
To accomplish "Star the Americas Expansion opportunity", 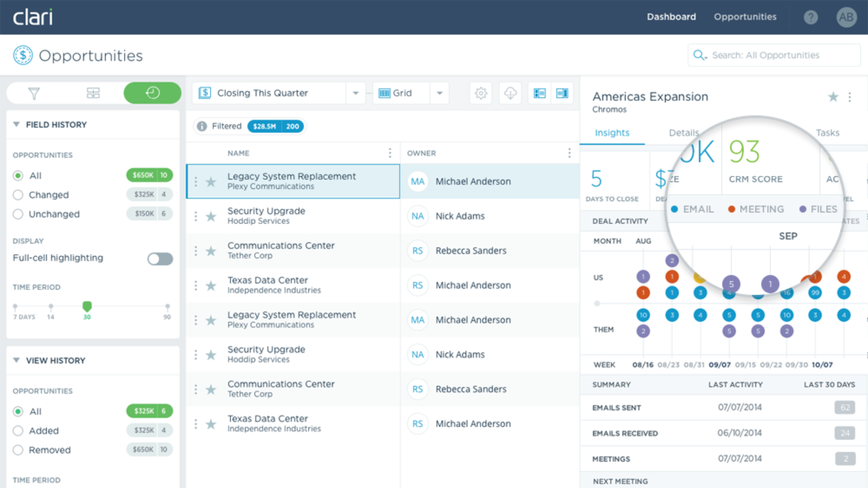I will pyautogui.click(x=833, y=97).
